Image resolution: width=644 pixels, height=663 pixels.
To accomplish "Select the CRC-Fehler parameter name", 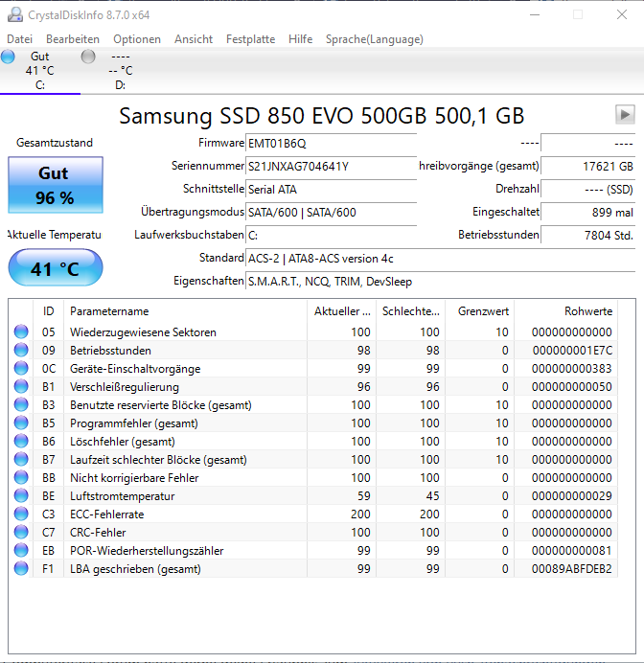I will tap(98, 533).
